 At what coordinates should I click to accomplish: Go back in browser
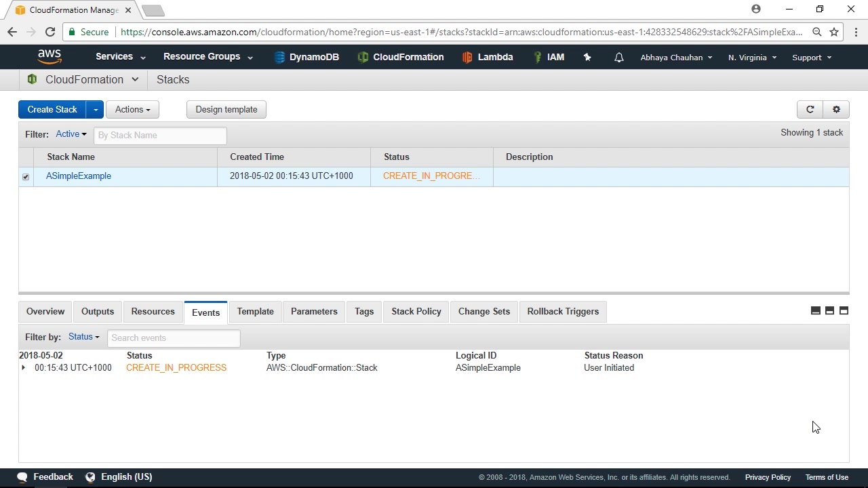click(x=12, y=32)
